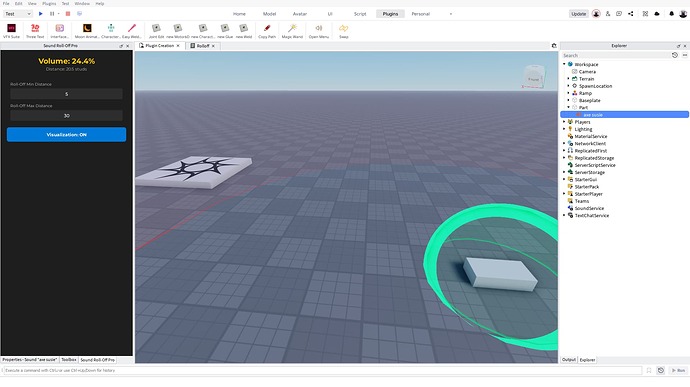Pause the running test
This screenshot has width=690, height=387.
click(x=52, y=14)
